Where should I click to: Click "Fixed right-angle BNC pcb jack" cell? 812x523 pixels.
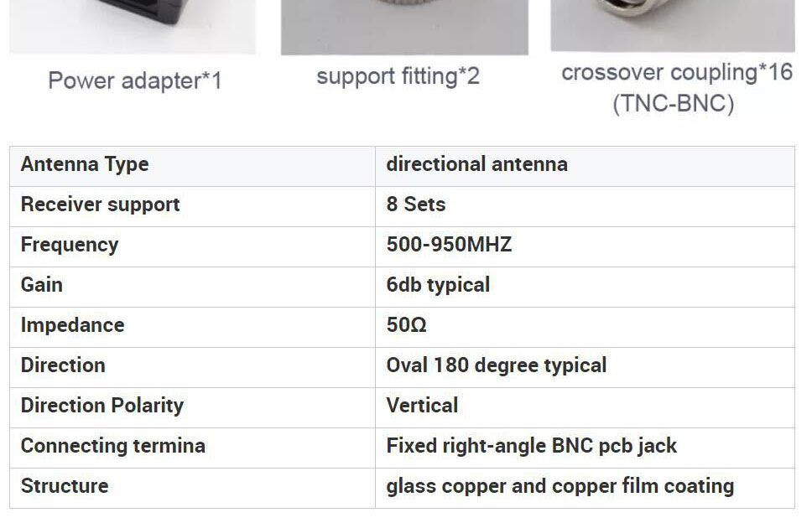(x=531, y=446)
